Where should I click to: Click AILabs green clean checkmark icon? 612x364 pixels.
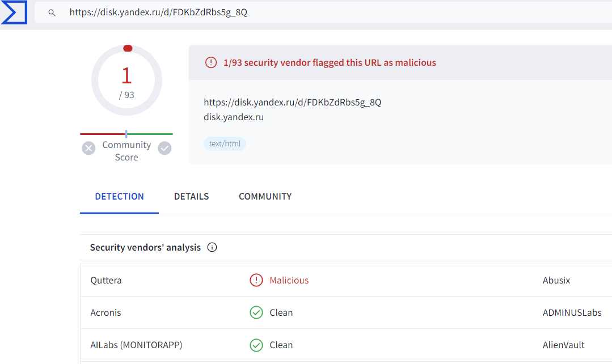pos(256,345)
